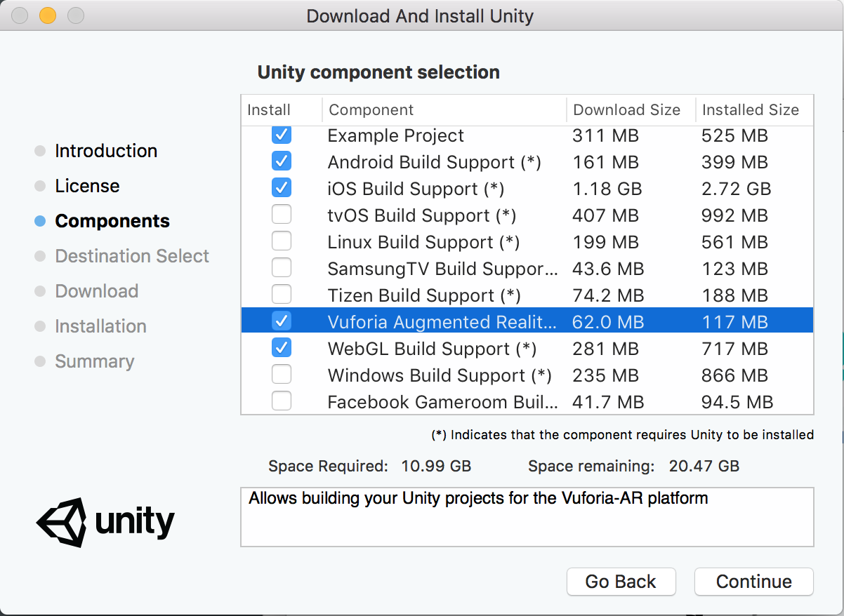Uncheck the Example Project checkbox
The height and width of the screenshot is (616, 844).
click(x=282, y=135)
